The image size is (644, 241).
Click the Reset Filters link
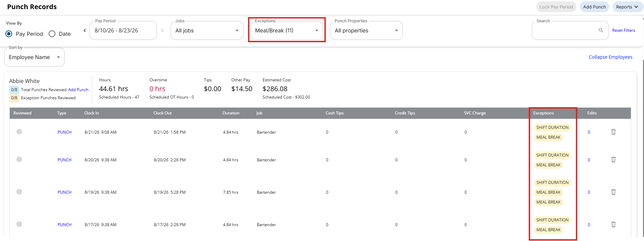coord(624,30)
